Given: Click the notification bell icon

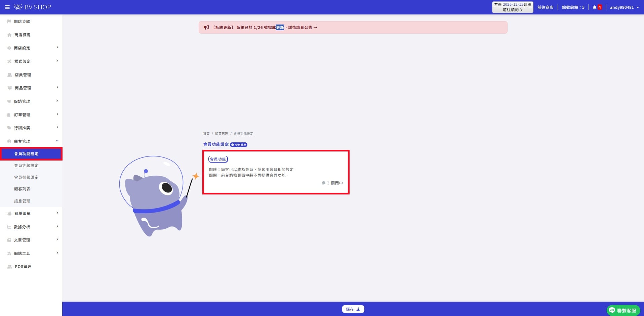Looking at the screenshot, I should 595,7.
